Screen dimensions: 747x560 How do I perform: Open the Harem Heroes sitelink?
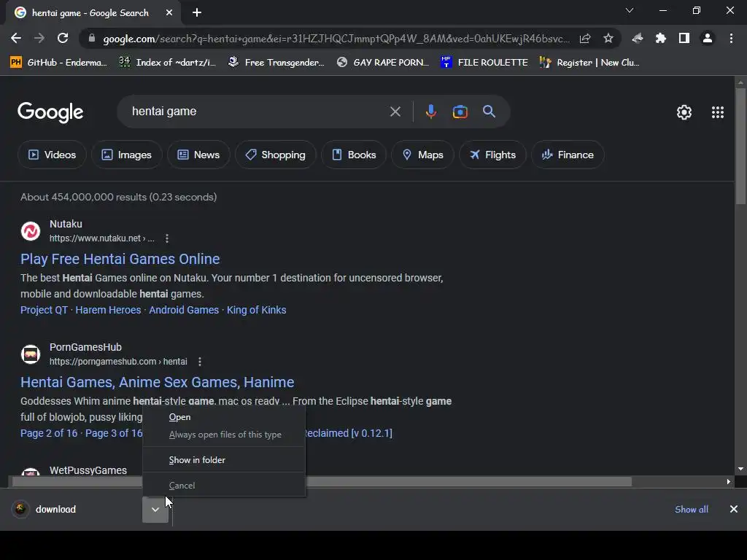pyautogui.click(x=108, y=310)
